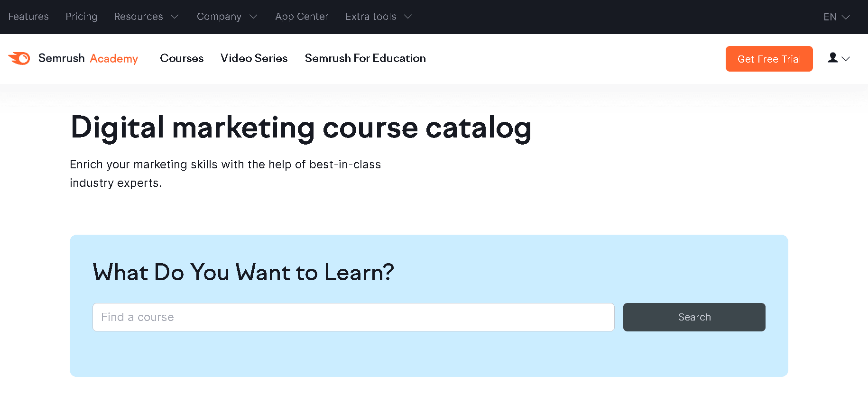868x394 pixels.
Task: Expand the Extra tools dropdown
Action: pos(379,17)
